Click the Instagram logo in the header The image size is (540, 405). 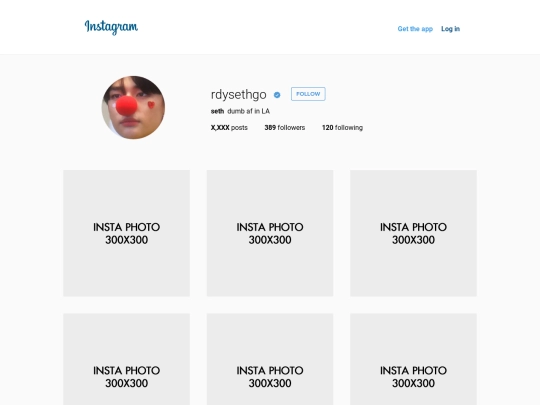[111, 27]
